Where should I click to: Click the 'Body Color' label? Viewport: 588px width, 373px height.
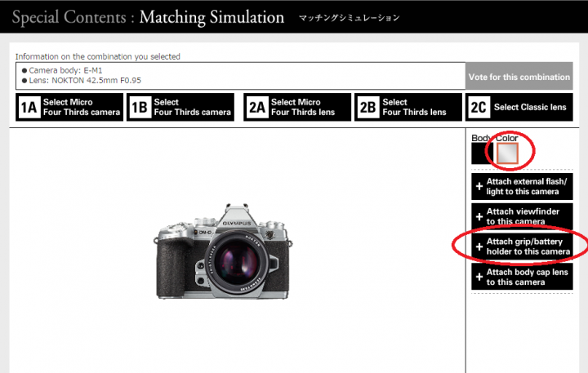(x=495, y=138)
